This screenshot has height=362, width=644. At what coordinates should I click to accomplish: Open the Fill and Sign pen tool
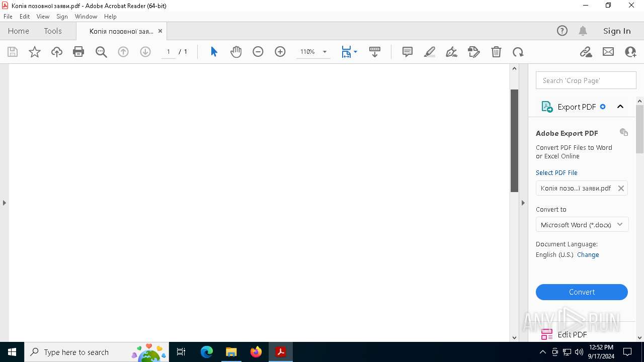(452, 52)
